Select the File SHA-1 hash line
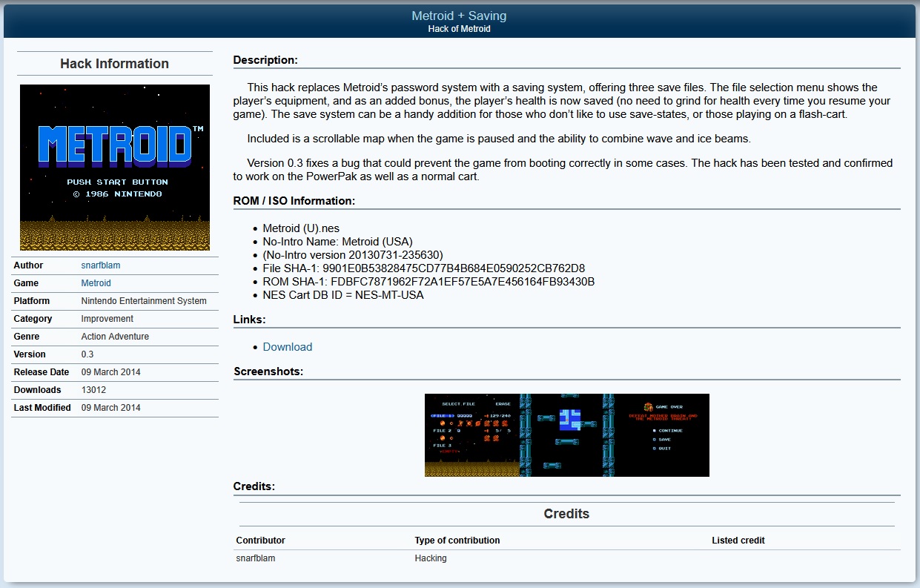This screenshot has height=588, width=920. point(424,268)
